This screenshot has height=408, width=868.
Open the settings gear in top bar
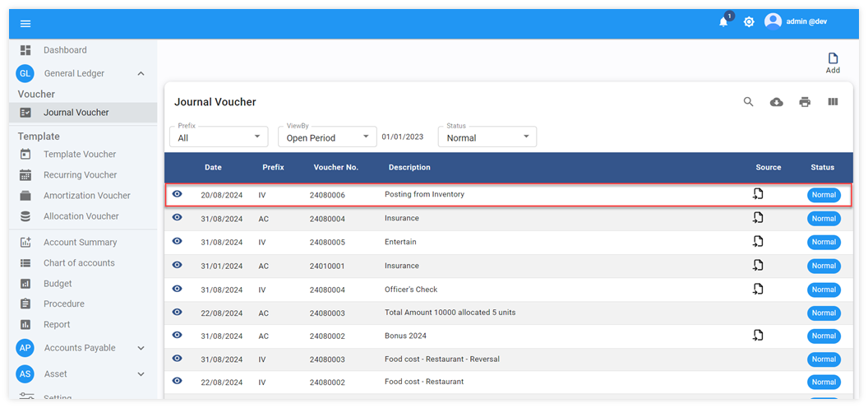749,22
